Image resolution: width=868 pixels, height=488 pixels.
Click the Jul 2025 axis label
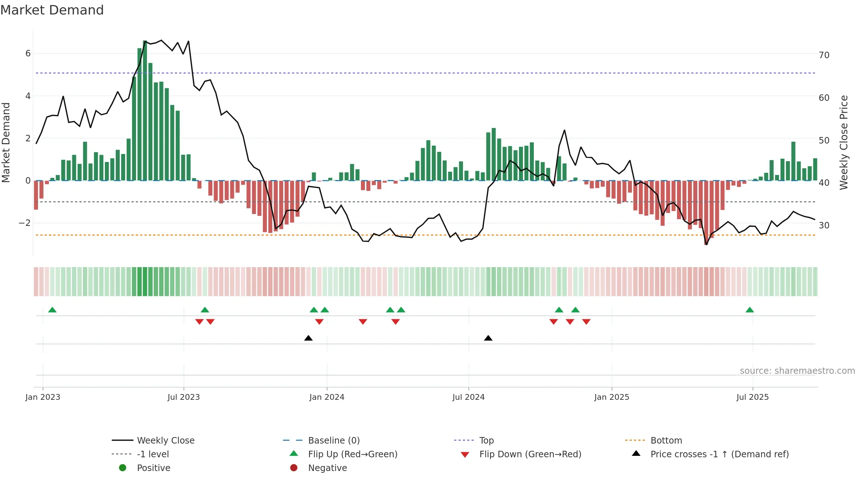tap(753, 397)
